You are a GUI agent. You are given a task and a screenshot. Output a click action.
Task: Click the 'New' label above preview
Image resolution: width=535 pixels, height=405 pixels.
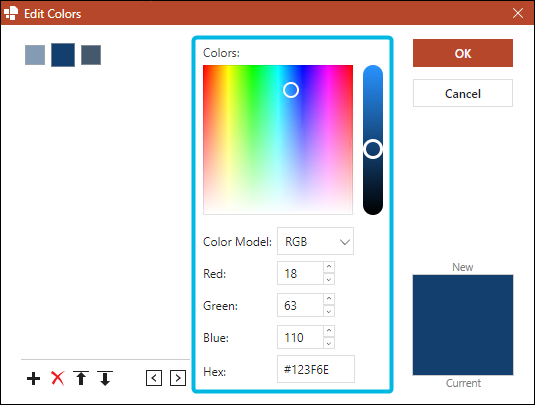click(x=463, y=267)
